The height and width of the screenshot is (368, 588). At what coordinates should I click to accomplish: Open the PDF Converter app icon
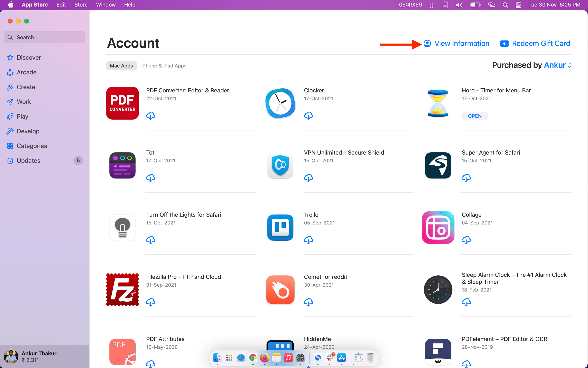tap(122, 103)
